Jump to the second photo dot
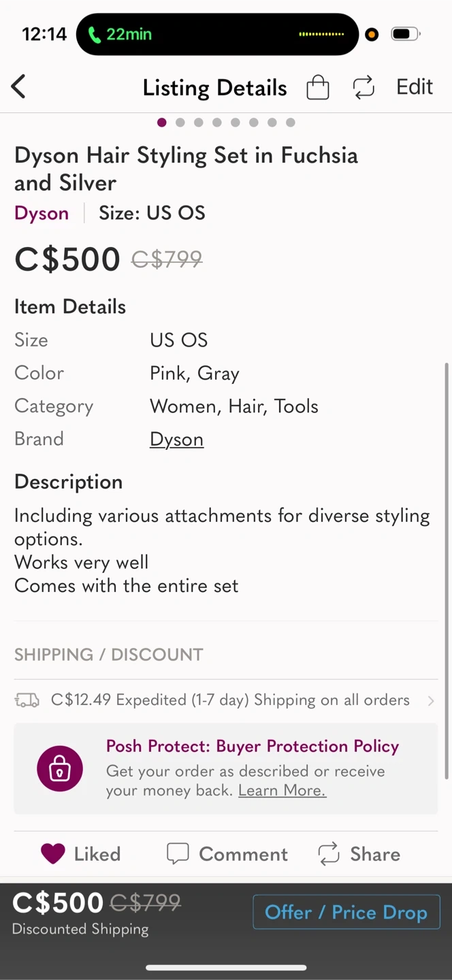Viewport: 452px width, 980px height. tap(180, 122)
